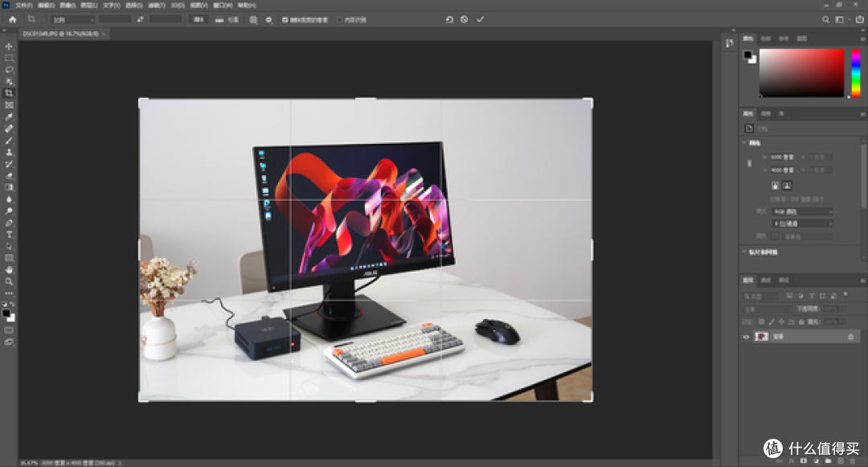Viewport: 868px width, 467px height.
Task: Add layer style fx icon
Action: pyautogui.click(x=792, y=461)
